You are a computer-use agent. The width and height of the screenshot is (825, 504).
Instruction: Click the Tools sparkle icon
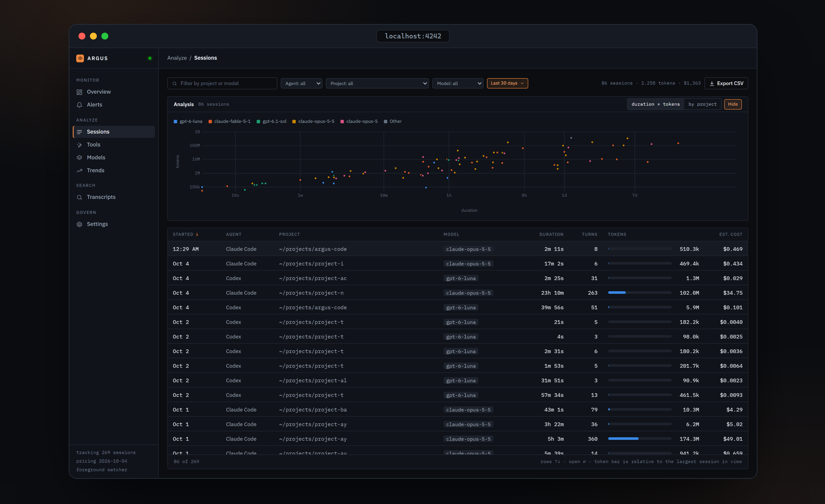tap(79, 145)
